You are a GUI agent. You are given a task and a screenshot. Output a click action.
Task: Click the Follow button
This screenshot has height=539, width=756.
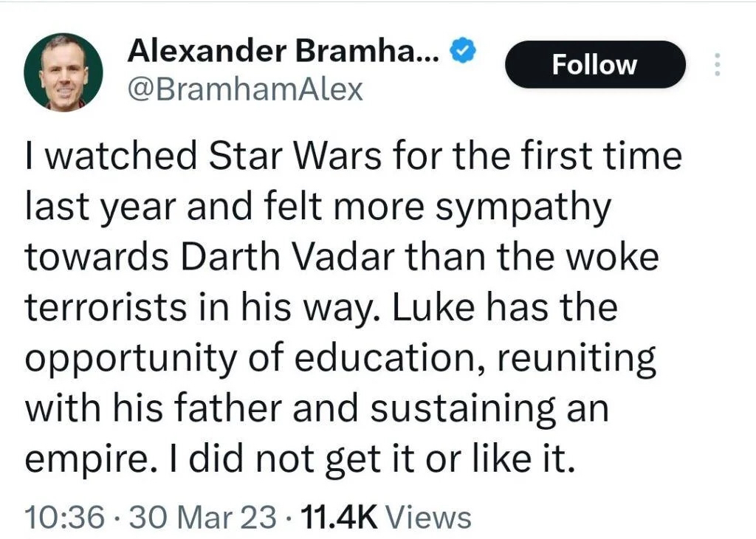point(594,64)
